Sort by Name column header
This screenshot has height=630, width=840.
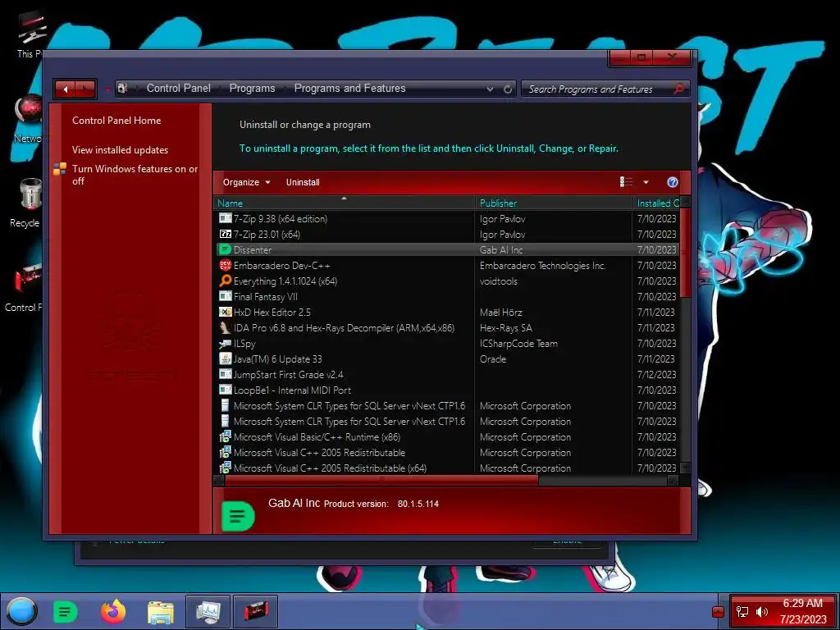(344, 203)
